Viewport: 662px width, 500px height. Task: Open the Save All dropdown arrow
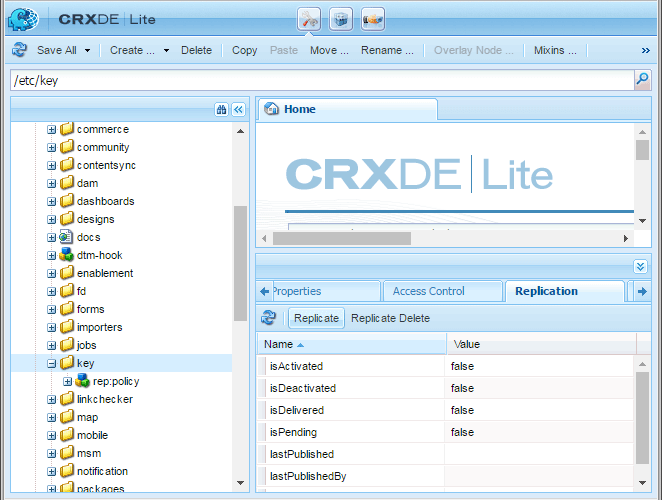(x=87, y=50)
